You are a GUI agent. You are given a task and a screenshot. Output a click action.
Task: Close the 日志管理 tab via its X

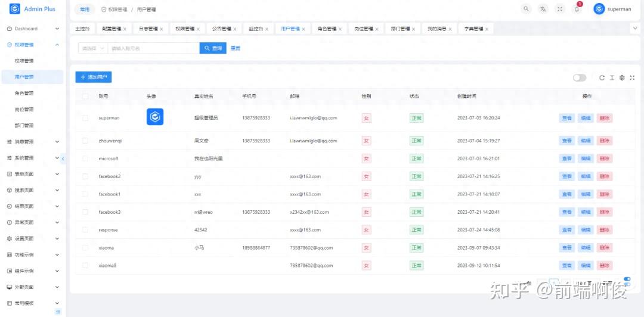coord(162,29)
